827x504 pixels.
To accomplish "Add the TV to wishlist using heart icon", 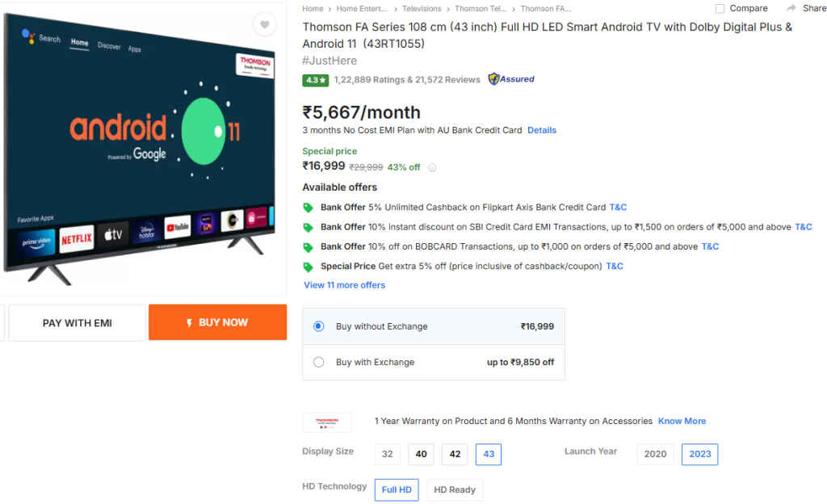I will pos(264,24).
